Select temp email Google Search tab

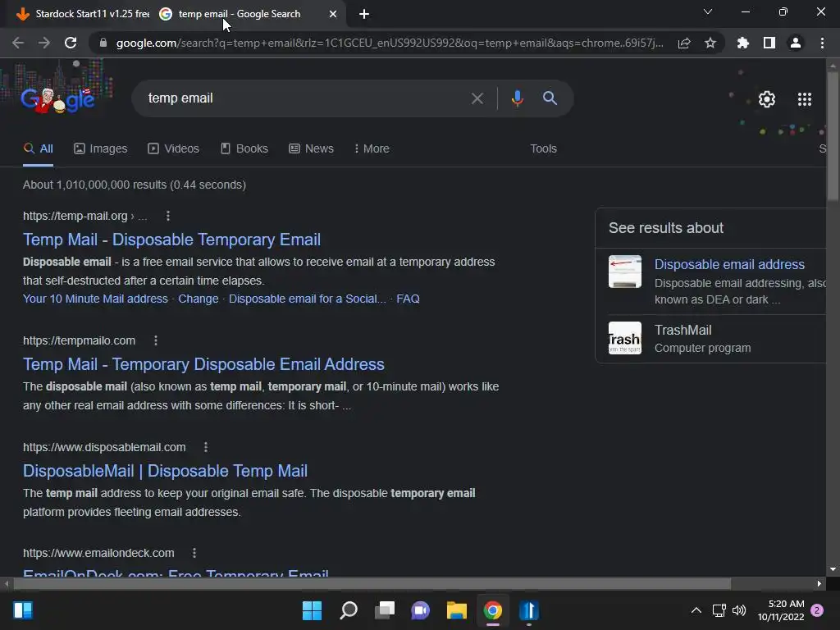(x=240, y=14)
